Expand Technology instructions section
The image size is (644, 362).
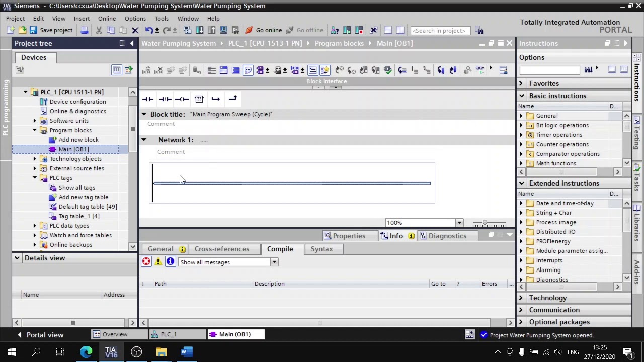(521, 298)
